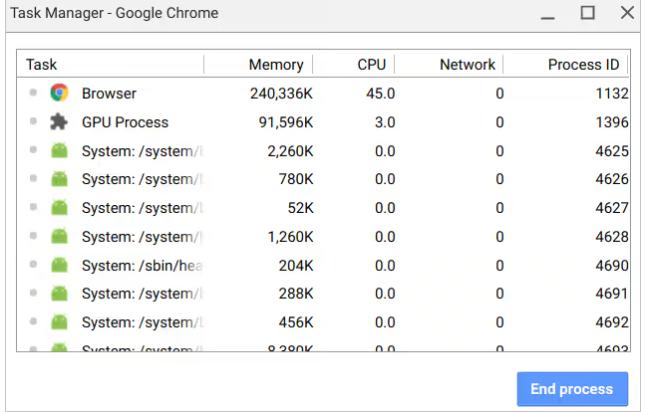This screenshot has height=412, width=655.
Task: Click process ID 1396
Action: point(612,122)
